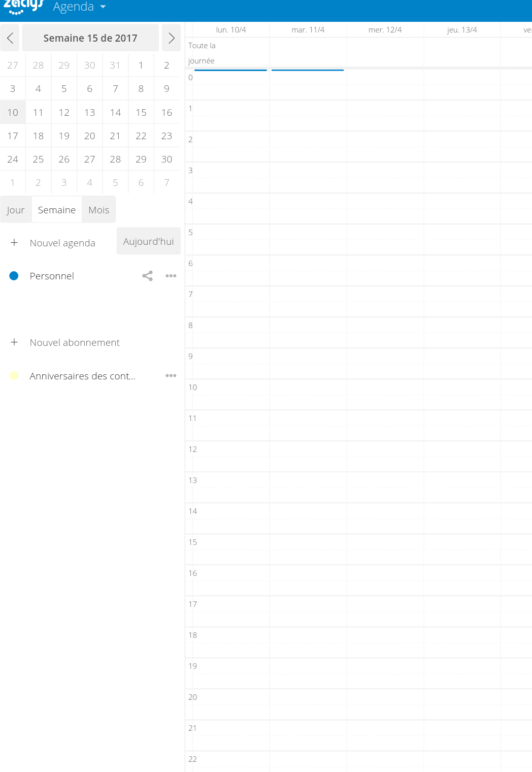The image size is (532, 772).
Task: Click the Aujourd'hui button
Action: click(x=148, y=241)
